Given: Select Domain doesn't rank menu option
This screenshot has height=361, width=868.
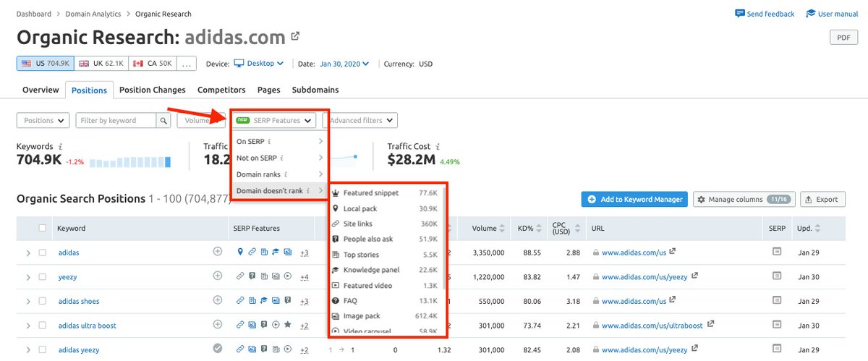Looking at the screenshot, I should [x=279, y=191].
